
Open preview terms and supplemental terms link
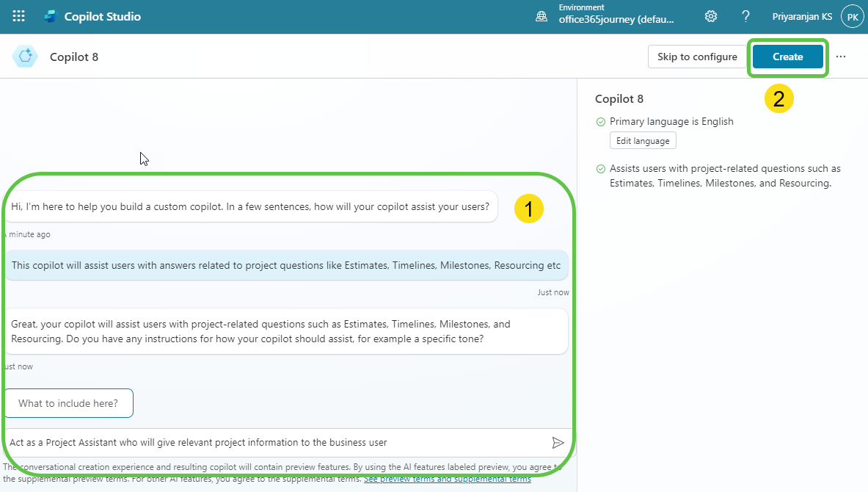(x=447, y=479)
